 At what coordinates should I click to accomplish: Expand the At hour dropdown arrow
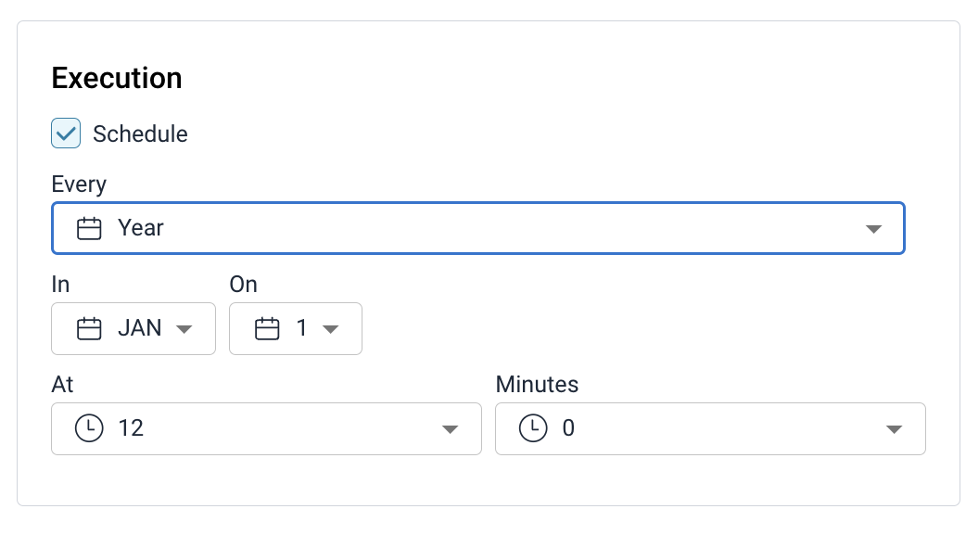451,429
